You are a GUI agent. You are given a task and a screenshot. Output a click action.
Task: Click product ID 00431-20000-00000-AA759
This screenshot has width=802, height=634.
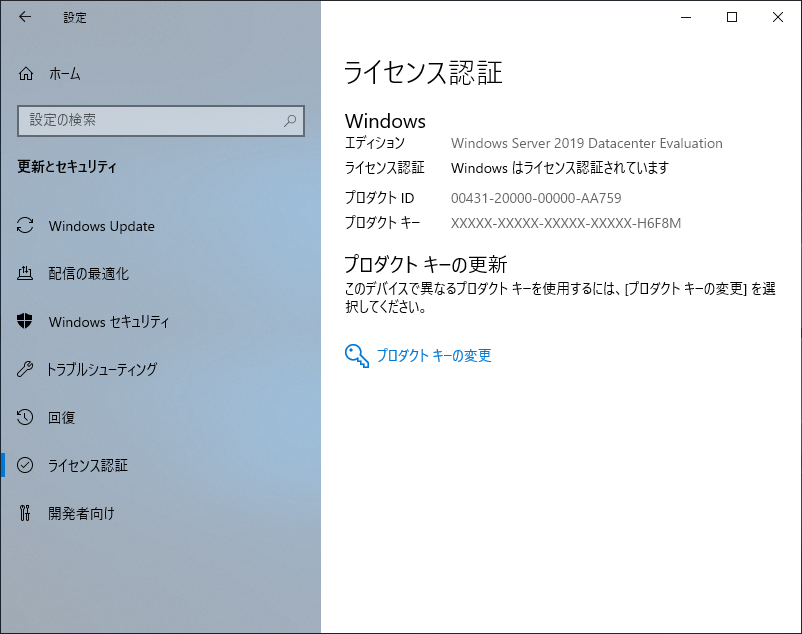point(536,198)
